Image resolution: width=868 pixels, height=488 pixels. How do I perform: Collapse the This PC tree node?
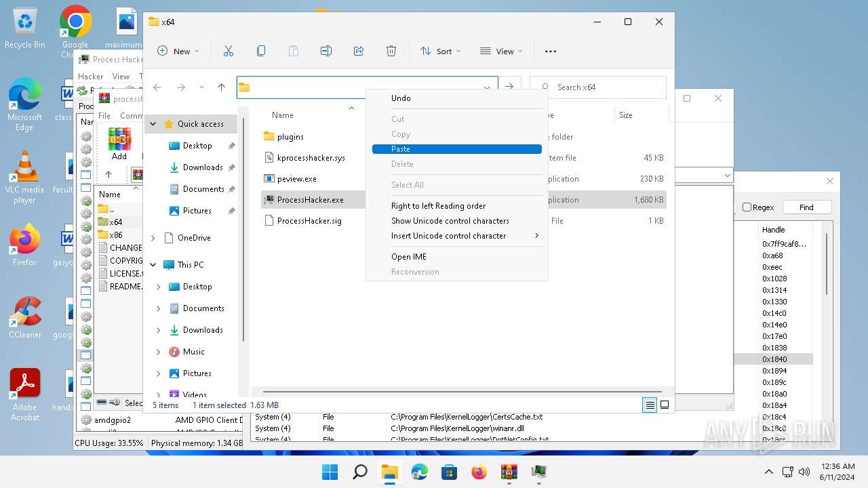point(153,265)
